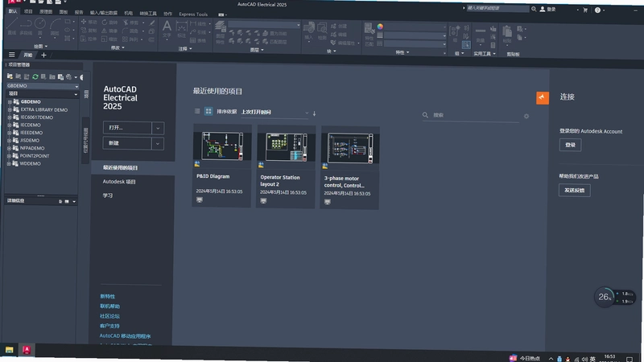Expand the 修改 (Modify) panel dropdown
The height and width of the screenshot is (362, 644).
click(118, 47)
